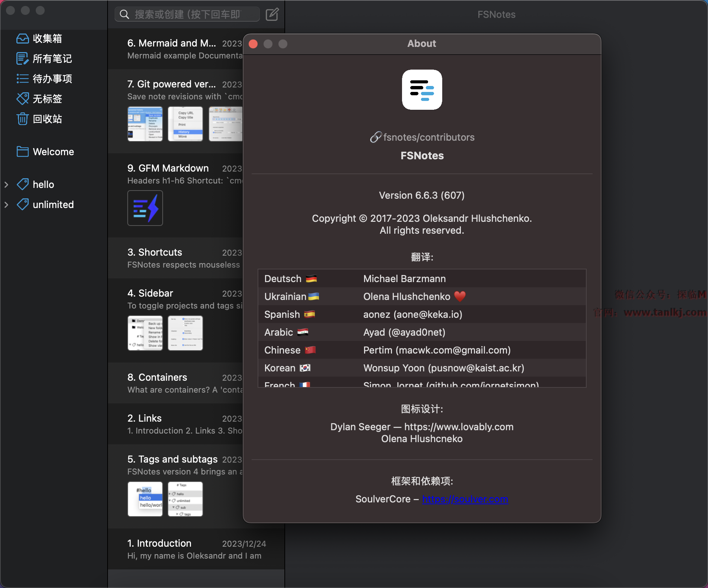
Task: Select the Ukrainian translator row
Action: coord(422,297)
